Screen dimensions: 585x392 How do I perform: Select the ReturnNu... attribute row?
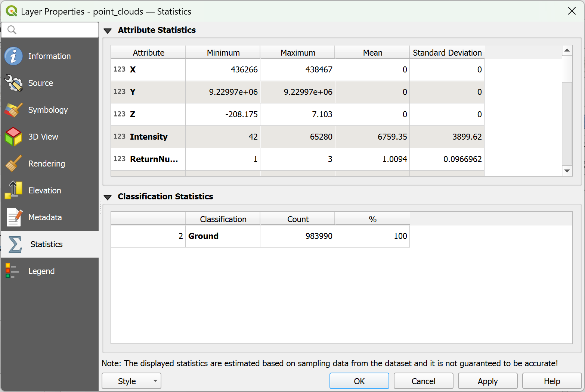[x=298, y=159]
